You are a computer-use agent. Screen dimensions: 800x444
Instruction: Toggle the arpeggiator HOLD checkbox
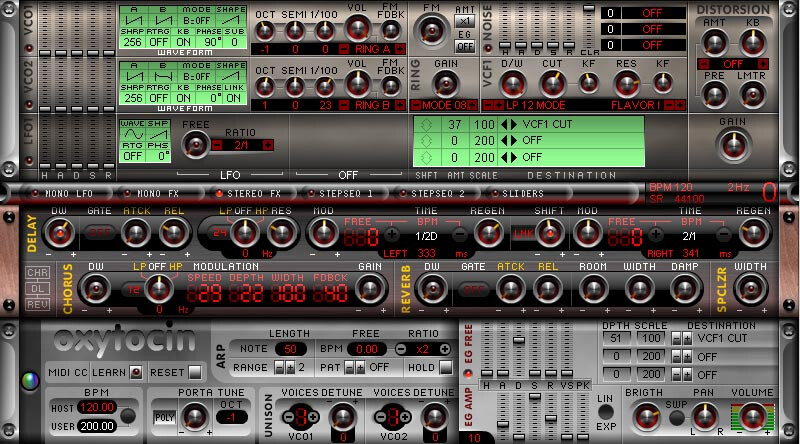point(442,367)
